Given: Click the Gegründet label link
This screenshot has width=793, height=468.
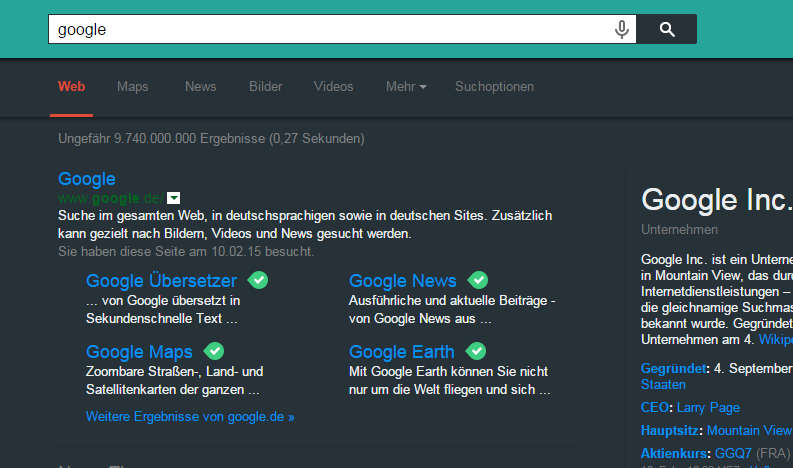Looking at the screenshot, I should 673,368.
